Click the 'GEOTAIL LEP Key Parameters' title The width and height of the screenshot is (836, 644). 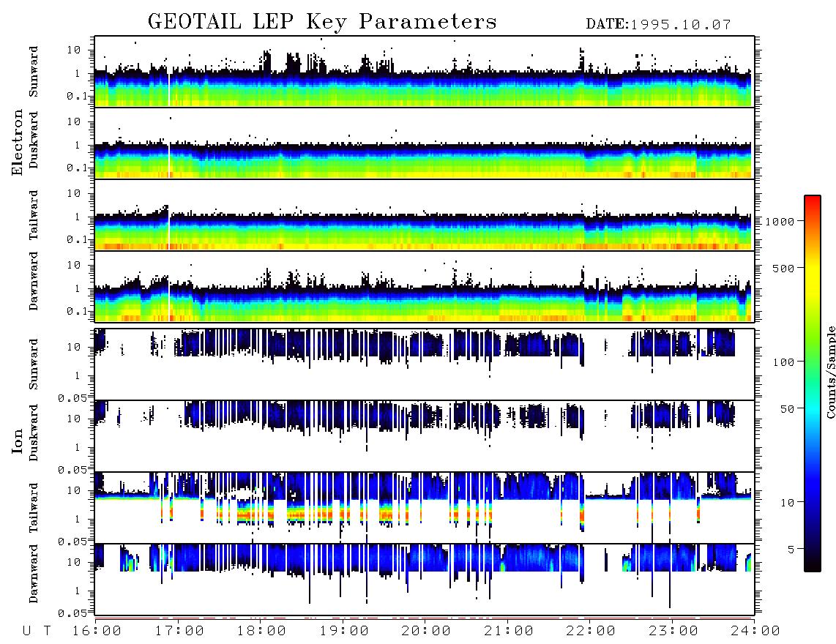pos(322,23)
